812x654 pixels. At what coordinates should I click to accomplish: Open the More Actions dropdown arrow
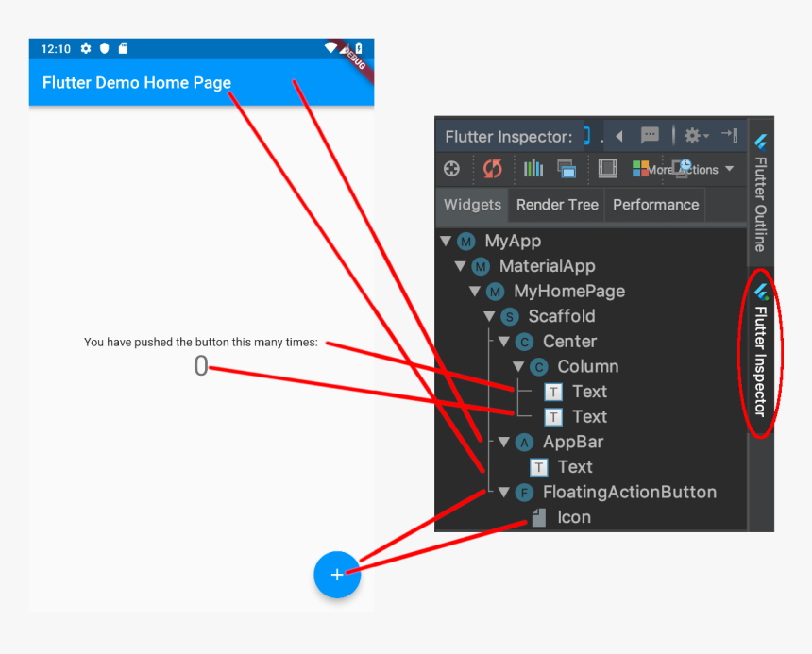pyautogui.click(x=729, y=169)
